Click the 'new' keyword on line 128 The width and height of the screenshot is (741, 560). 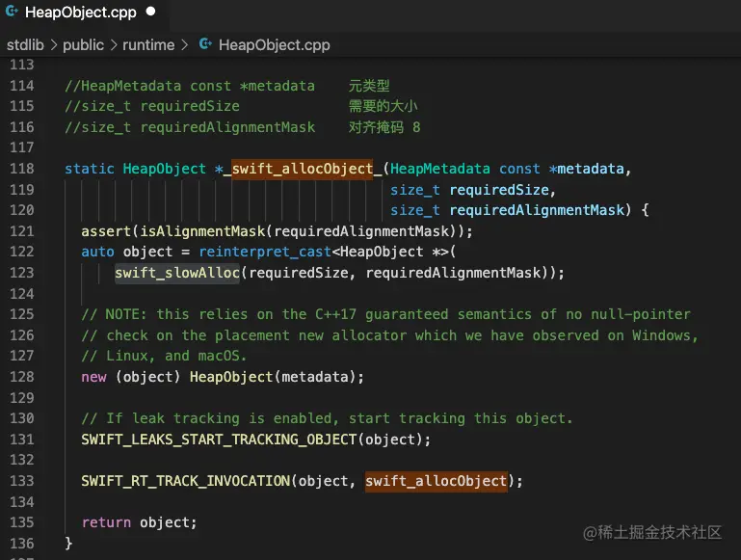(93, 377)
